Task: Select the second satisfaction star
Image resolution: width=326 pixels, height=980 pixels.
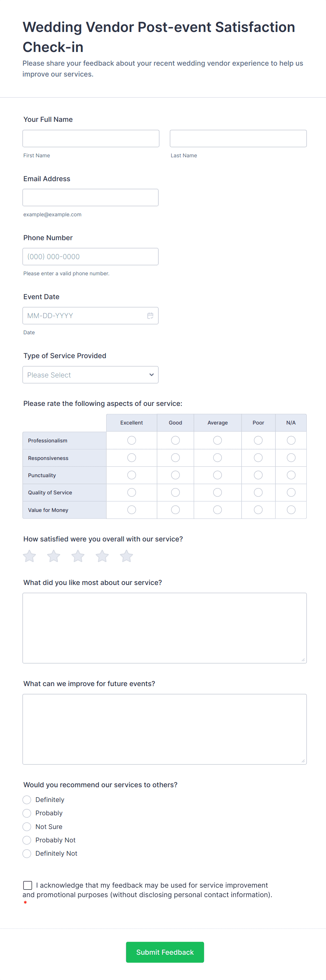Action: [x=54, y=556]
